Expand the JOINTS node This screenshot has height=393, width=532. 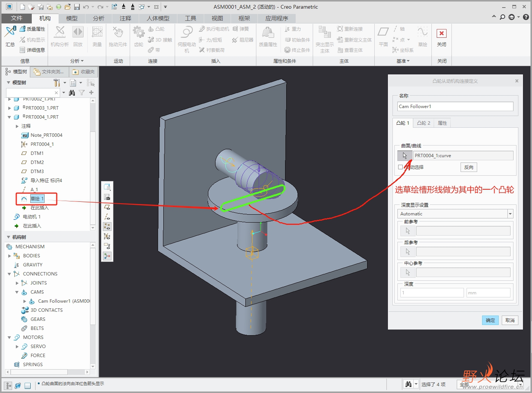(17, 283)
